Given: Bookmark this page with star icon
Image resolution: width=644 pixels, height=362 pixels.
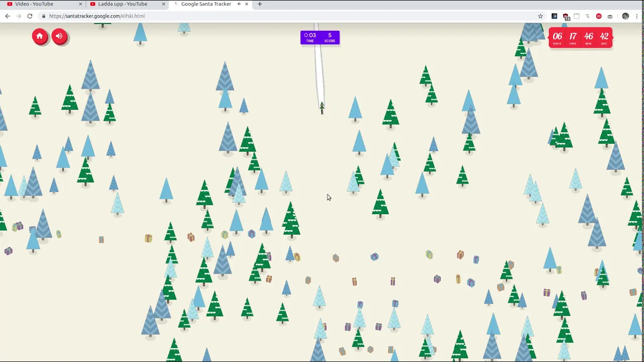Looking at the screenshot, I should (540, 16).
